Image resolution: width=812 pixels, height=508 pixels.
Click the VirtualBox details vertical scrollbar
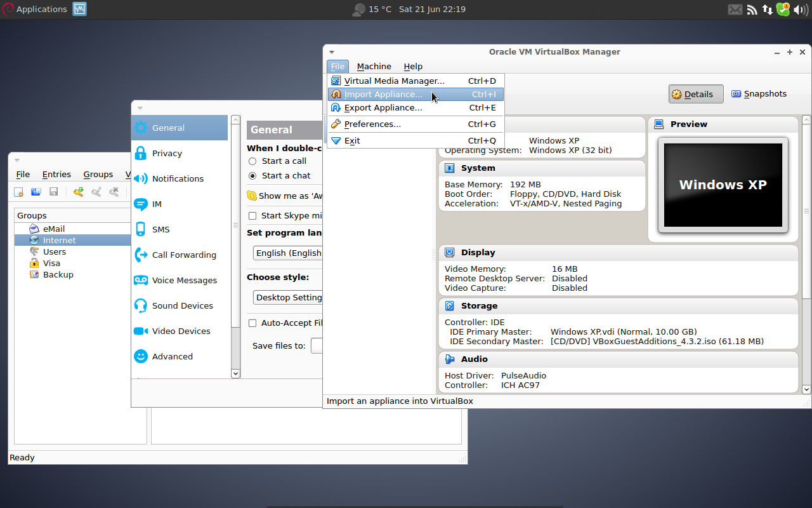point(806,254)
